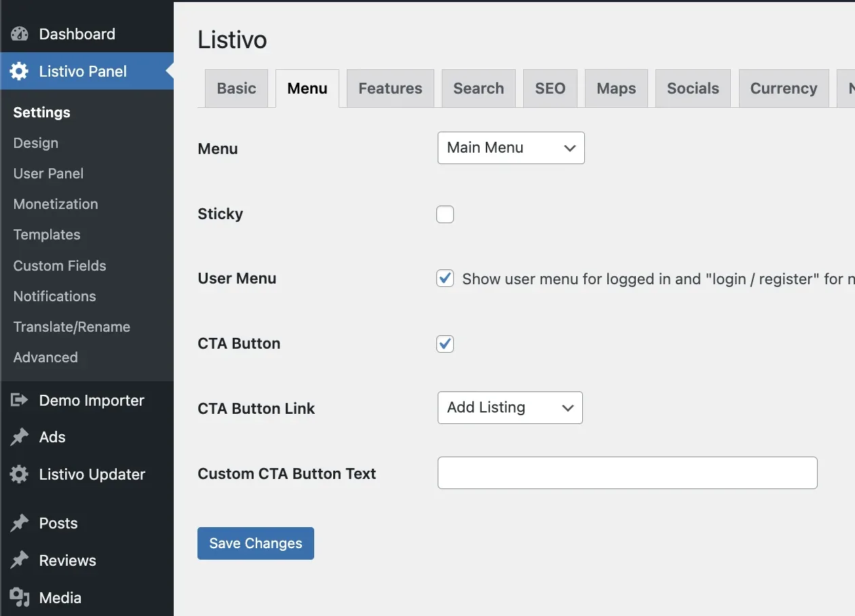Click the Listivo Panel gear icon
Screen dimensions: 855x616
[x=20, y=71]
